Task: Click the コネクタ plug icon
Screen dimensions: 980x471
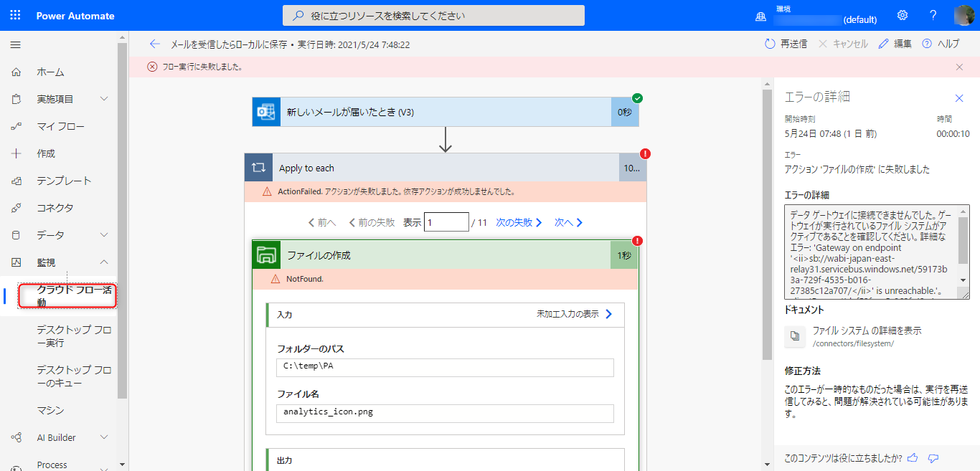Action: 16,208
